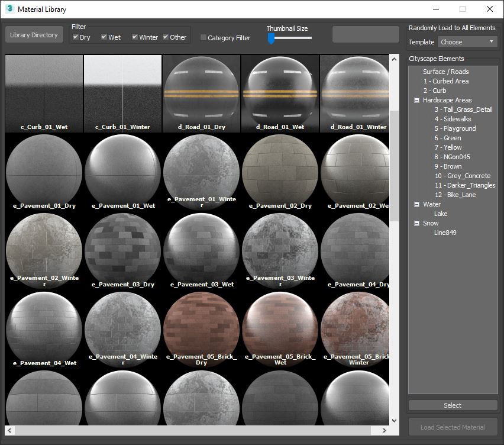Click the Library Directory button

(x=34, y=35)
